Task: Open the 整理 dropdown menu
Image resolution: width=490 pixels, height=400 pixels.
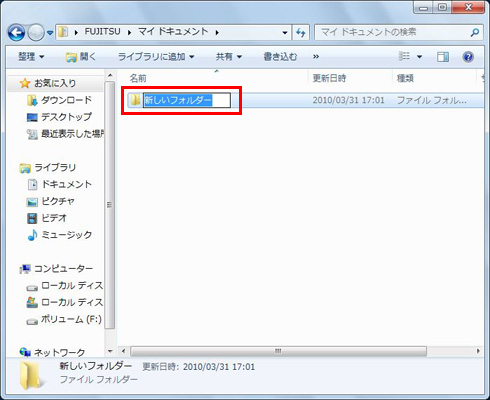Action: pyautogui.click(x=31, y=57)
